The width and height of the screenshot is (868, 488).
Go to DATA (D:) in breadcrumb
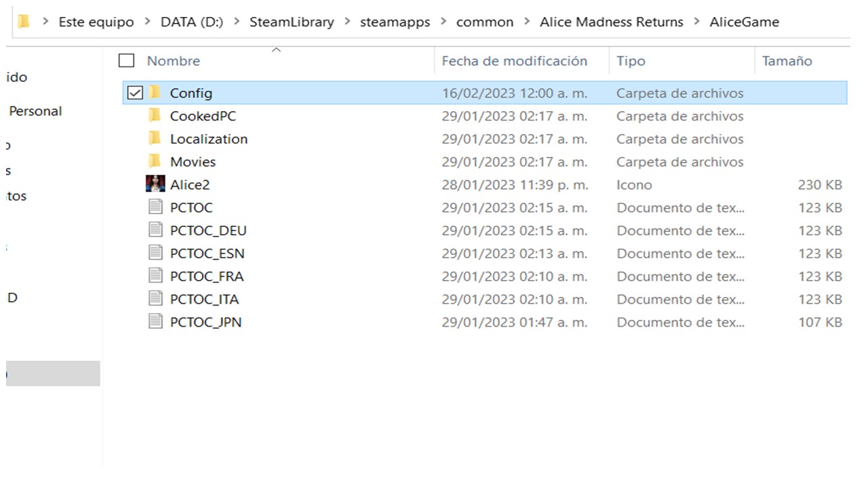192,22
